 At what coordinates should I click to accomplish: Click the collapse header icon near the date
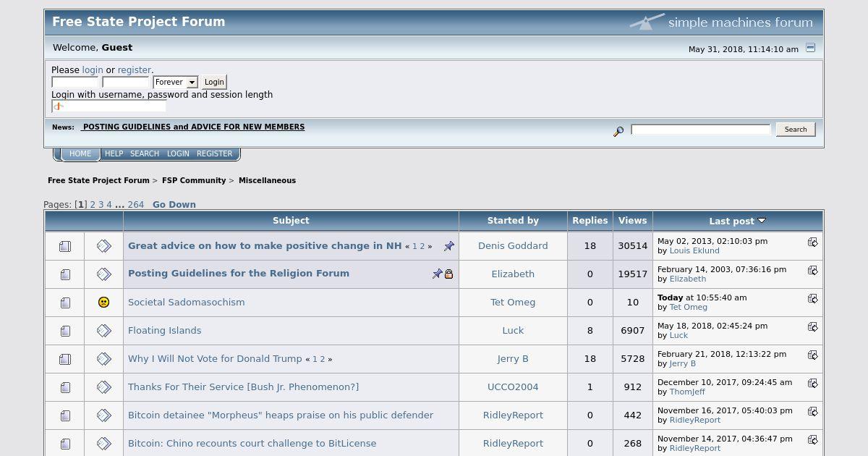[x=810, y=48]
